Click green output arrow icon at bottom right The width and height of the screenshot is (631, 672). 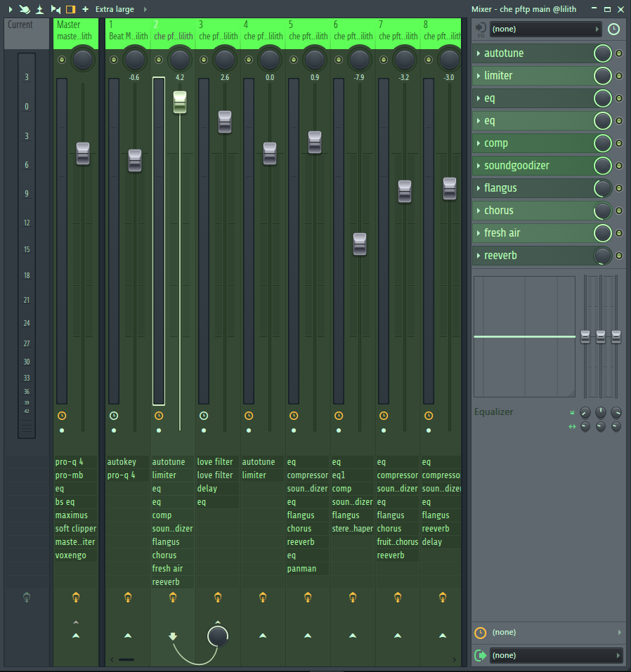[481, 655]
